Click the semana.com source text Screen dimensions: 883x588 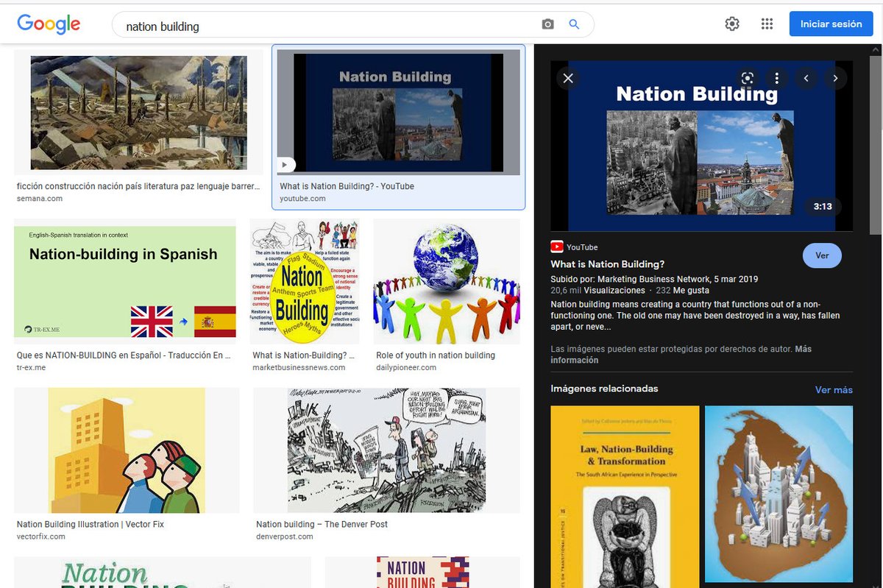pos(40,199)
